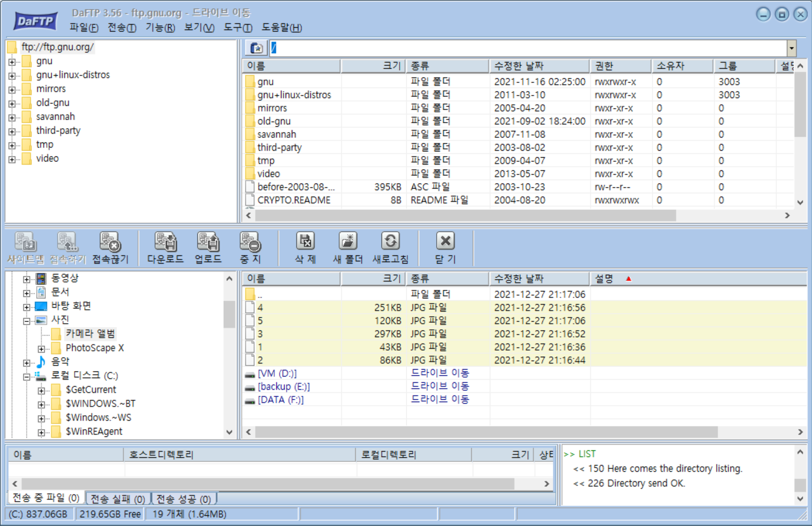
Task: Expand gnu+linux-distros node in remote tree
Action: pos(12,76)
